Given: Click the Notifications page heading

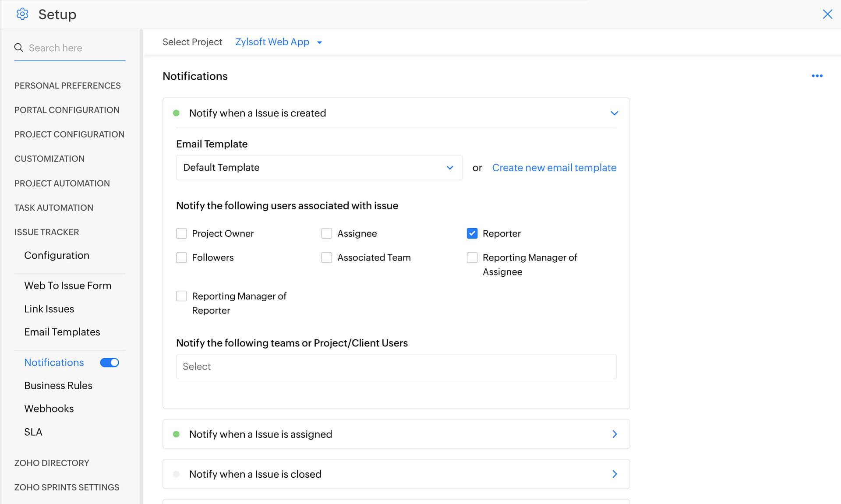Looking at the screenshot, I should tap(195, 76).
